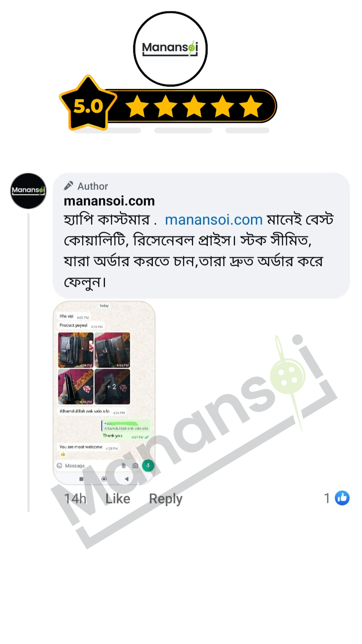Open the Manansoi profile avatar beside the comment
362x644 pixels.
[28, 191]
